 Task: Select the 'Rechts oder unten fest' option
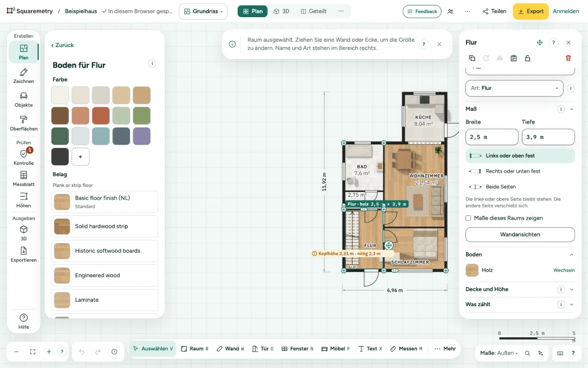(520, 171)
